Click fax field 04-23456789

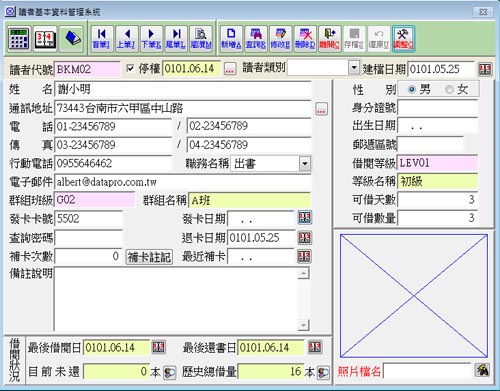pyautogui.click(x=249, y=145)
